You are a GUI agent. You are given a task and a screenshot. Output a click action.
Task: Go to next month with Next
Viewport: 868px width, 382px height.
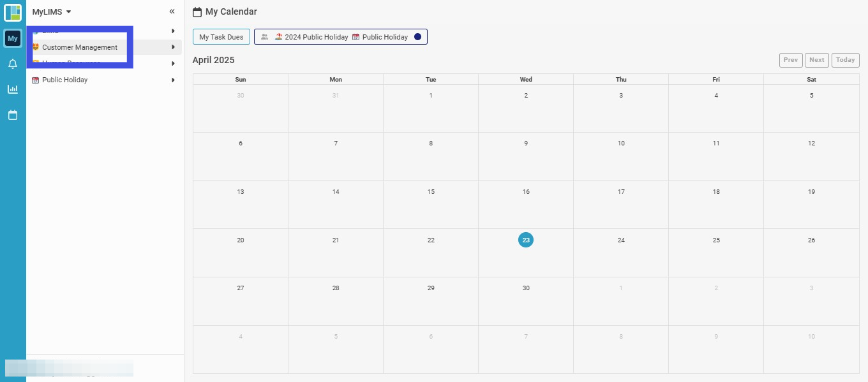[817, 60]
